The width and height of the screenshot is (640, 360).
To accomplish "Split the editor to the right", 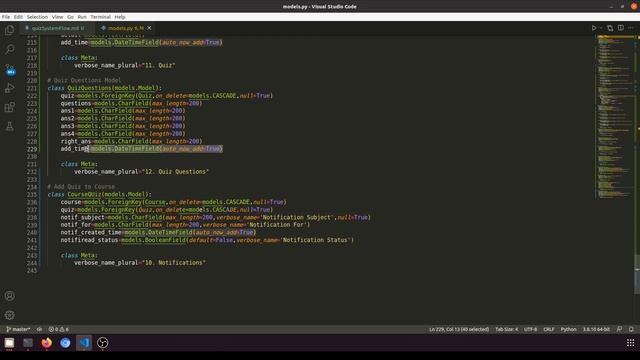I will pyautogui.click(x=620, y=28).
